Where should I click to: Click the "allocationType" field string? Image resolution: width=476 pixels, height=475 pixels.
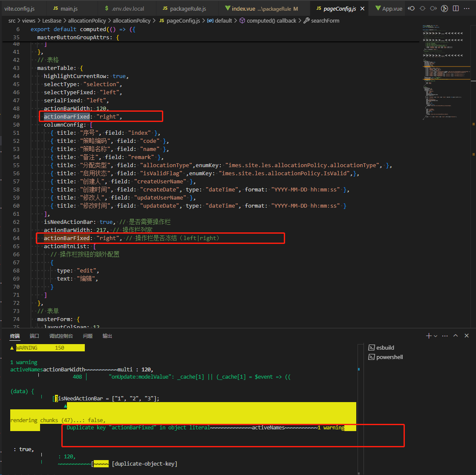tap(166, 165)
